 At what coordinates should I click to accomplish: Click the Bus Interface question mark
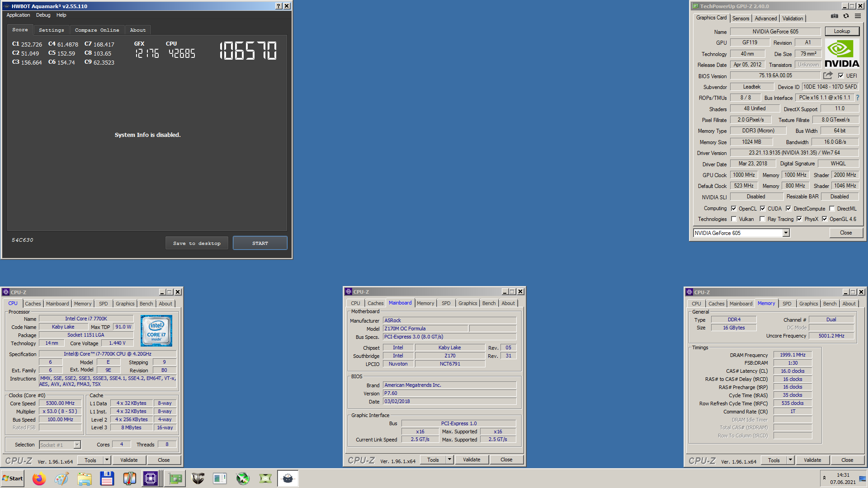858,98
